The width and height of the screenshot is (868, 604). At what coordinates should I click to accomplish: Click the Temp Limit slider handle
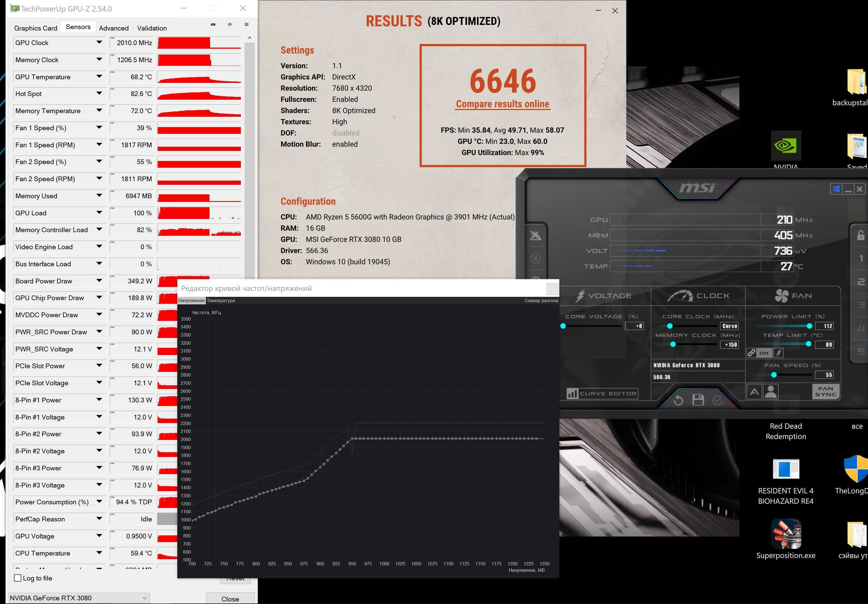coord(808,344)
